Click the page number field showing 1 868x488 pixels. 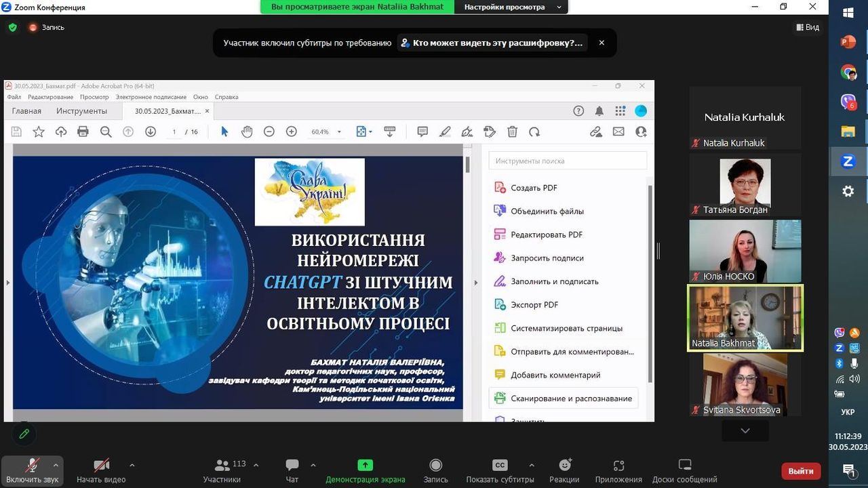point(174,131)
